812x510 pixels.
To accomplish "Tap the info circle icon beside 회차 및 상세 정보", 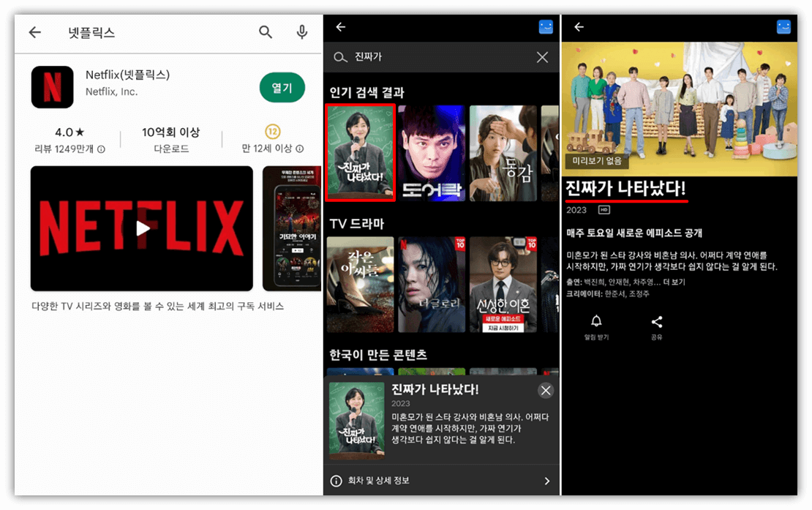I will [336, 481].
